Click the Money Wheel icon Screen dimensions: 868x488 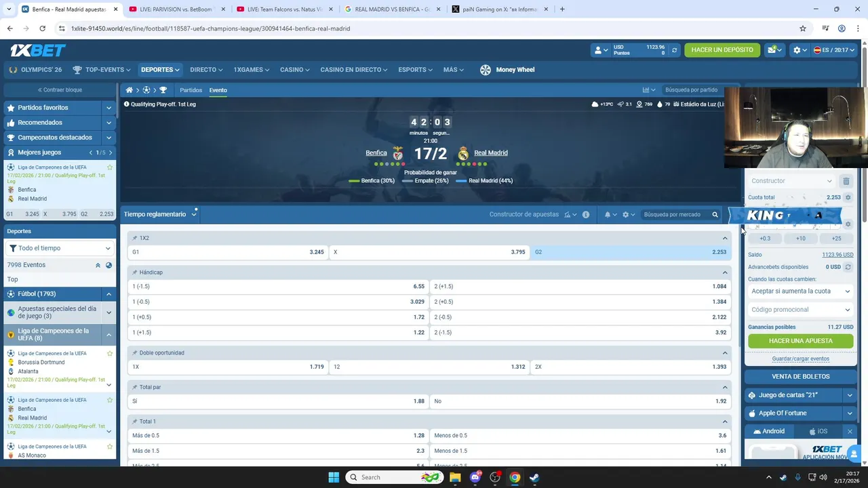click(x=485, y=70)
